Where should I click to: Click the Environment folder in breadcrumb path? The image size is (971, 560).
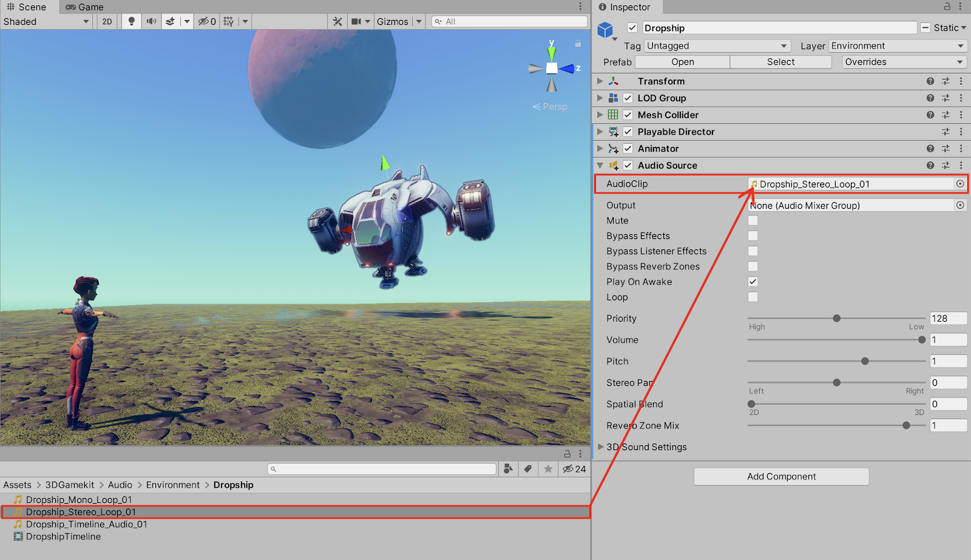click(x=172, y=485)
